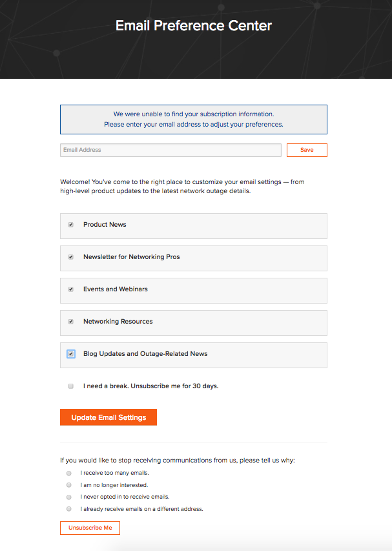This screenshot has height=551, width=392.
Task: Click the Email Preference Center heading
Action: click(194, 26)
